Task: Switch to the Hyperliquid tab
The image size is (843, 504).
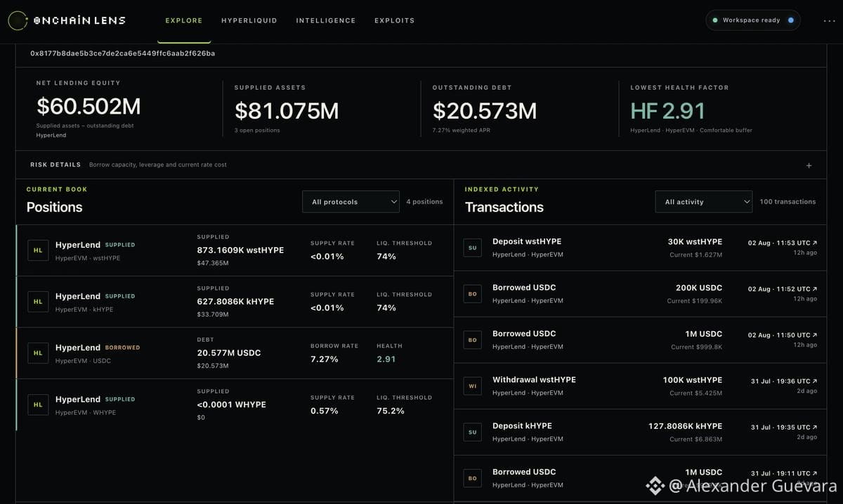Action: 249,21
